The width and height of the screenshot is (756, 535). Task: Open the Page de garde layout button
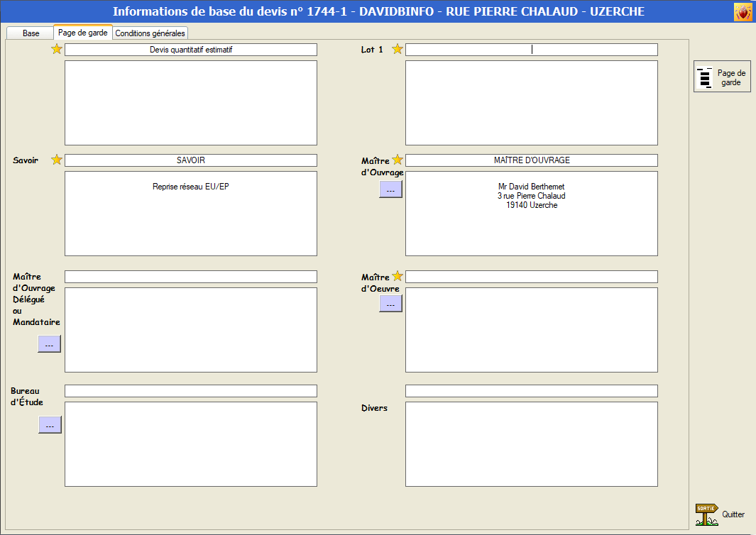(x=722, y=77)
